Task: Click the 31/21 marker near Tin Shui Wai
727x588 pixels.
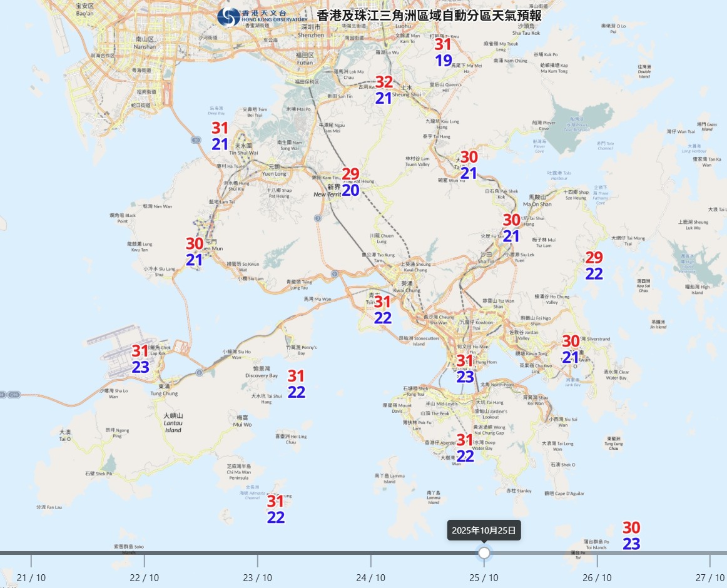Action: [220, 136]
